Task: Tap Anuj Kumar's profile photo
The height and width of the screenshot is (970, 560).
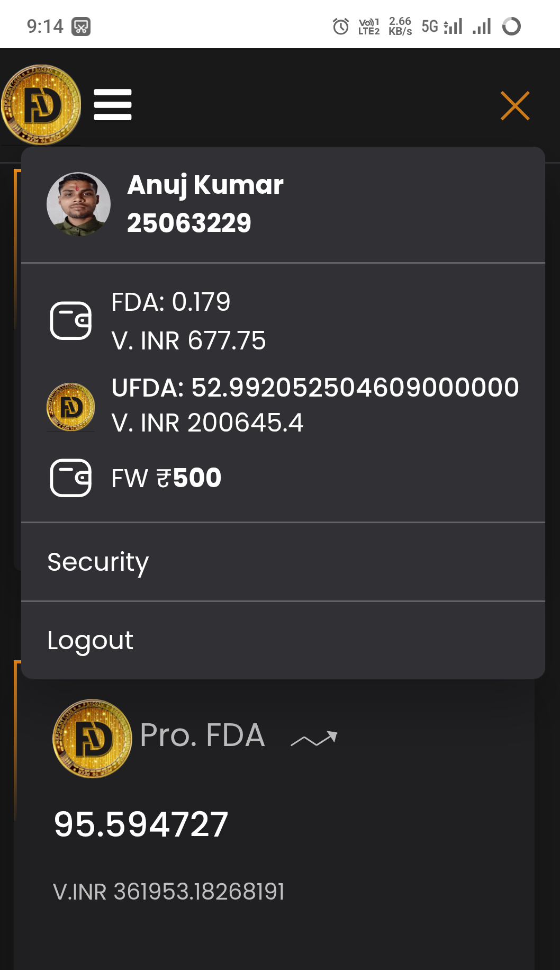Action: click(78, 204)
